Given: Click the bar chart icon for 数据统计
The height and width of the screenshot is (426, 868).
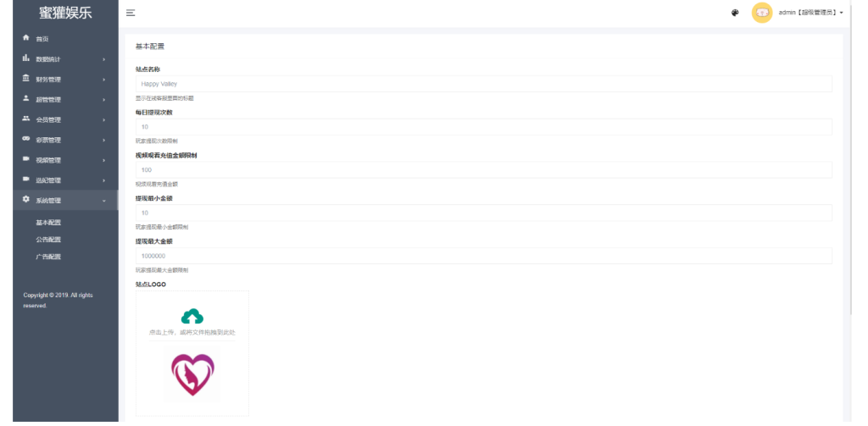Looking at the screenshot, I should pyautogui.click(x=25, y=58).
